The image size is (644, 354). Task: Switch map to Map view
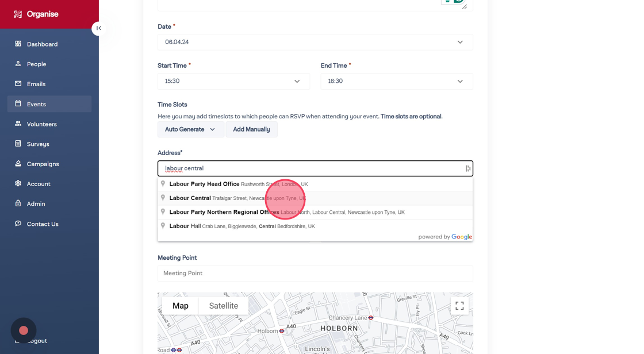181,306
